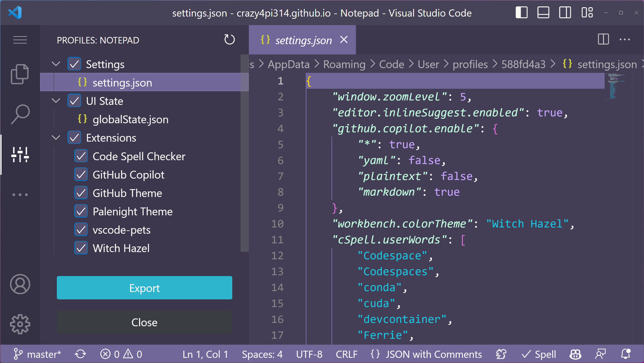Show additional views ellipsis in activity bar
The width and height of the screenshot is (644, 363).
tap(20, 194)
